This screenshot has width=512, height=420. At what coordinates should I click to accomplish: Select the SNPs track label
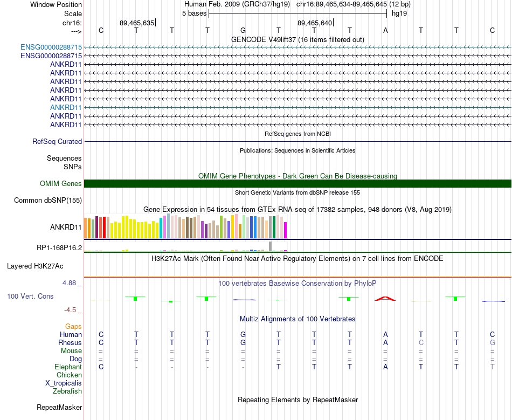click(x=73, y=167)
